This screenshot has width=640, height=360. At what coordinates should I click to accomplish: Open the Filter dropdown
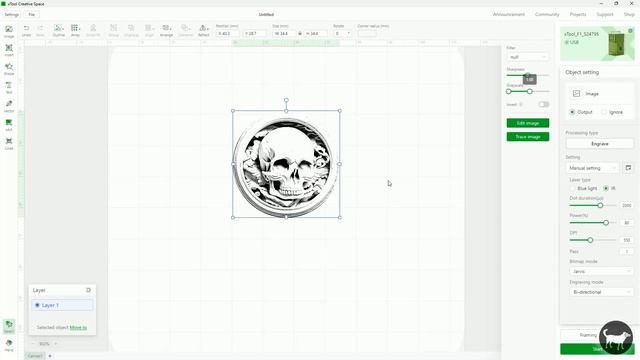pos(528,57)
